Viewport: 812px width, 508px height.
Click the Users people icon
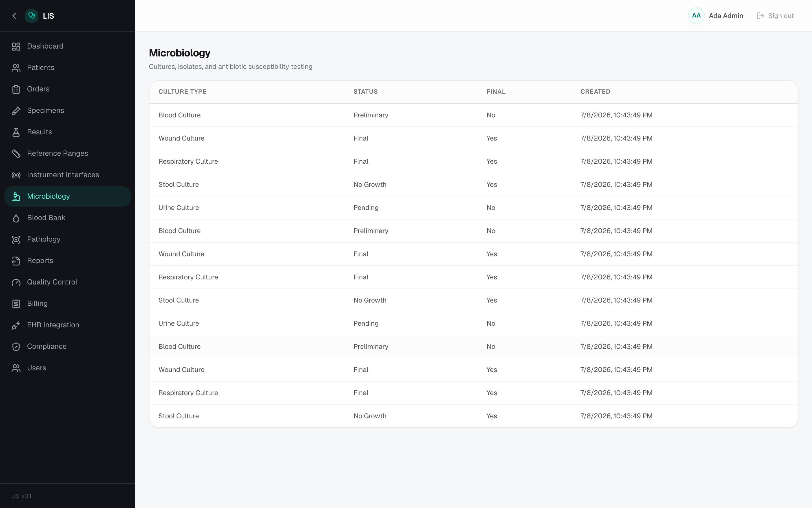point(16,368)
